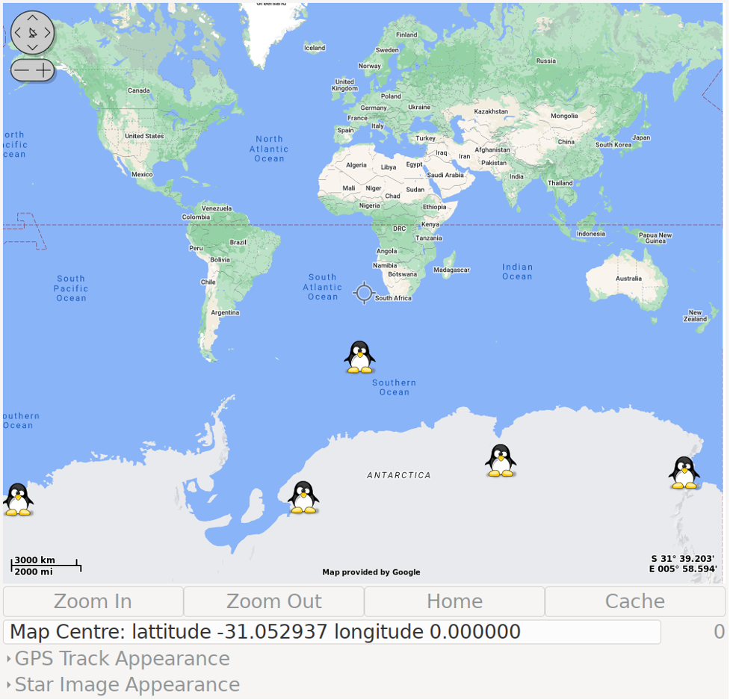The height and width of the screenshot is (700, 730).
Task: Click the Zoom In button
Action: (93, 602)
